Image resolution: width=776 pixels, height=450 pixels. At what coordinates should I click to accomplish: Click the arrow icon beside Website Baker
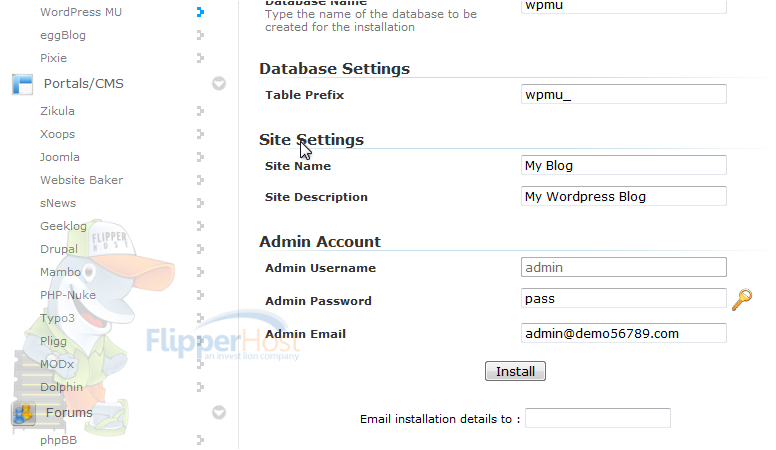200,180
